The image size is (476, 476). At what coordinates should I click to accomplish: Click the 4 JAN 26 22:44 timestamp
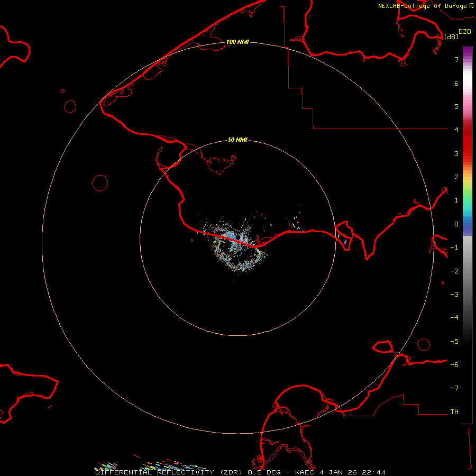[x=352, y=472]
